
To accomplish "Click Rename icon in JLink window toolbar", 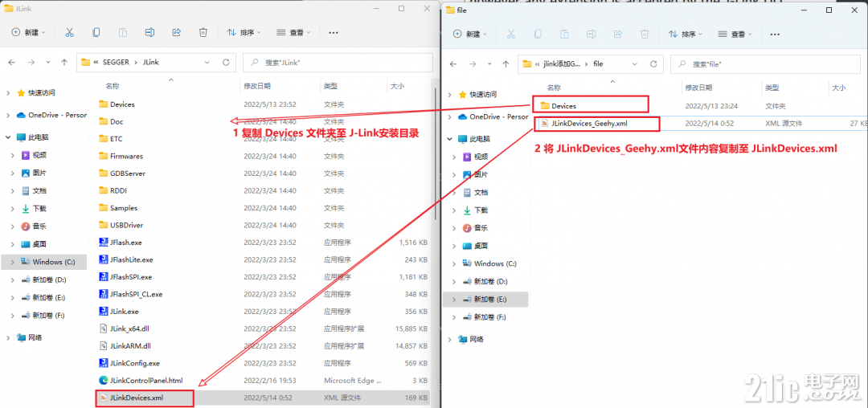I will (x=149, y=33).
